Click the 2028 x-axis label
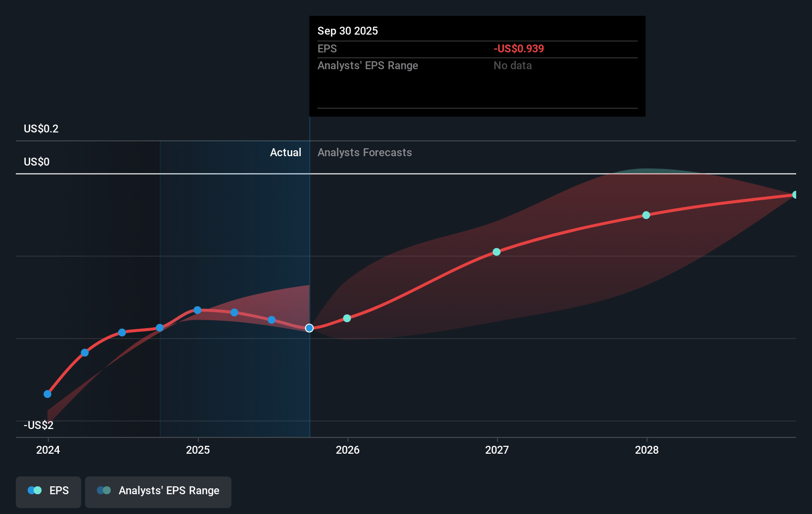The height and width of the screenshot is (514, 812). click(x=647, y=450)
